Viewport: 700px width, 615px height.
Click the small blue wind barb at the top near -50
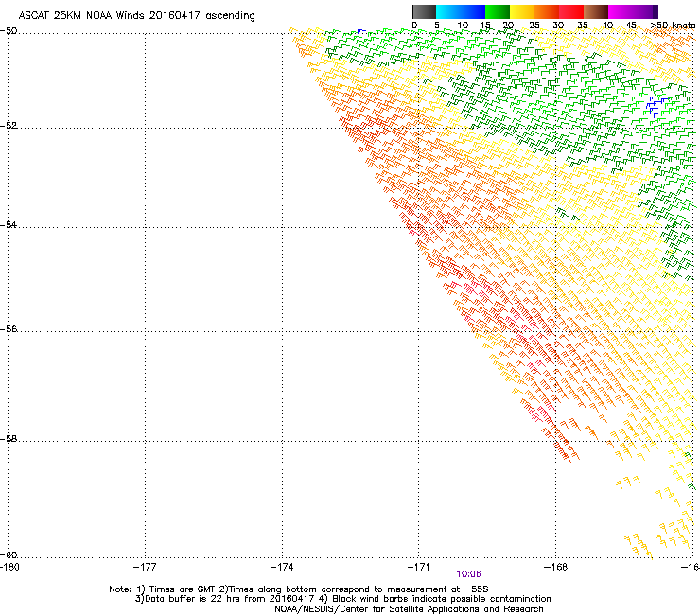pyautogui.click(x=361, y=31)
